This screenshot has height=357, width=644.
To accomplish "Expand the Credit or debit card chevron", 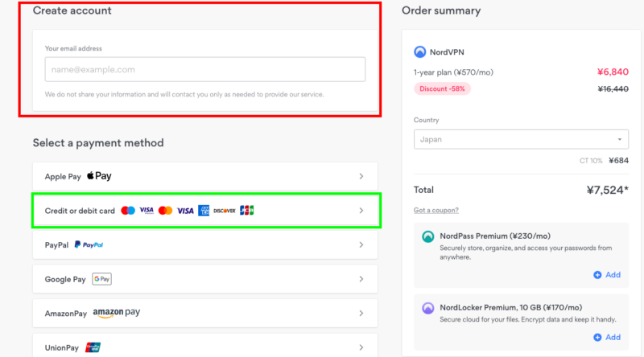I will [361, 211].
